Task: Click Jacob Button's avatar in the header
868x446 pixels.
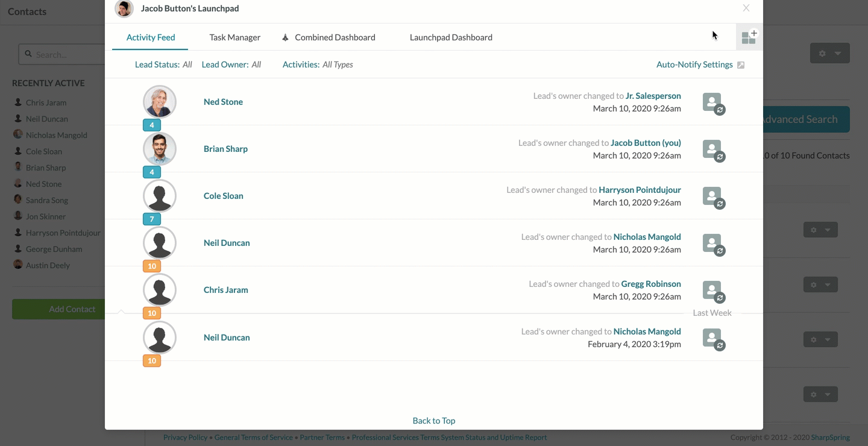Action: (124, 8)
